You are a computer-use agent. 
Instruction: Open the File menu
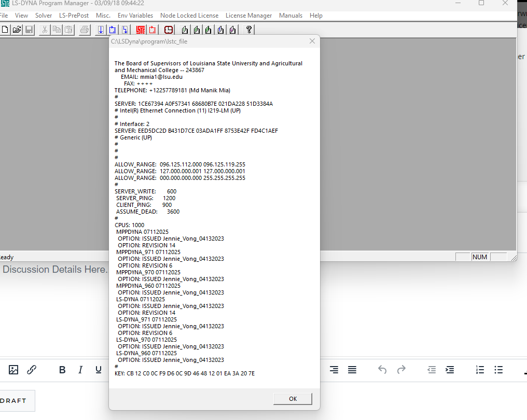click(x=4, y=16)
